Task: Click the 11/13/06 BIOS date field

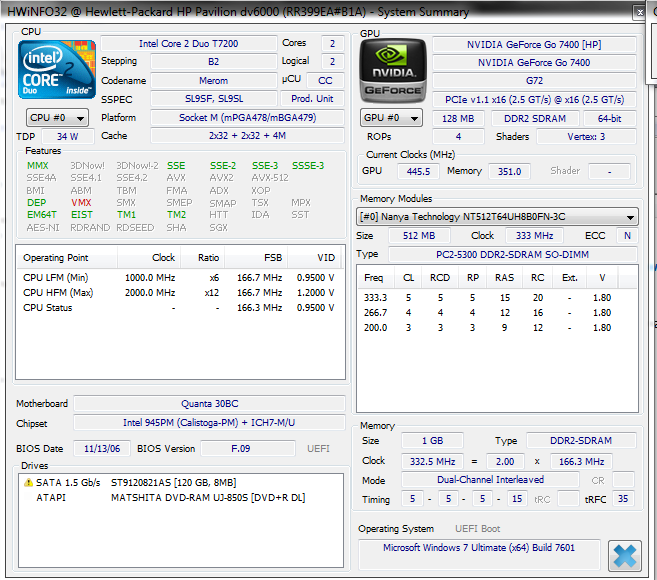Action: click(102, 448)
